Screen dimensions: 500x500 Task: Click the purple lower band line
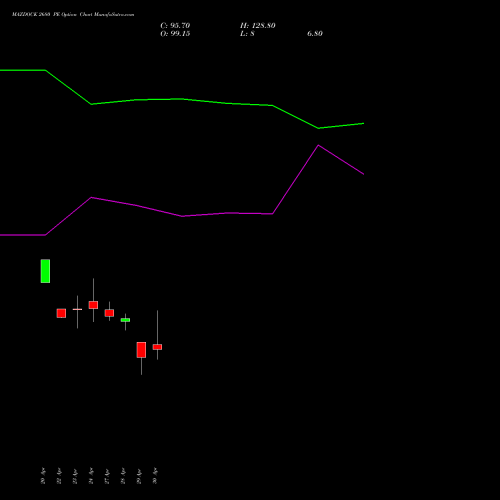[182, 216]
